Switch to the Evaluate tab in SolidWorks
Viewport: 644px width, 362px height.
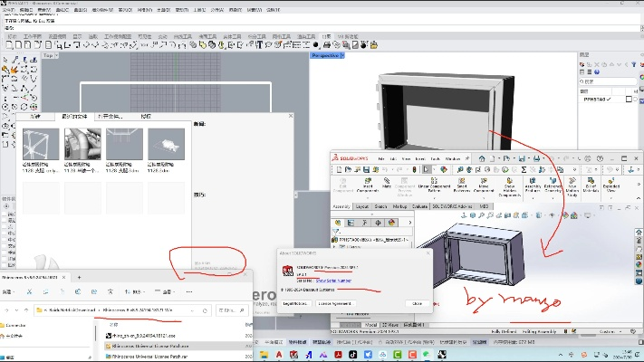[x=419, y=206]
